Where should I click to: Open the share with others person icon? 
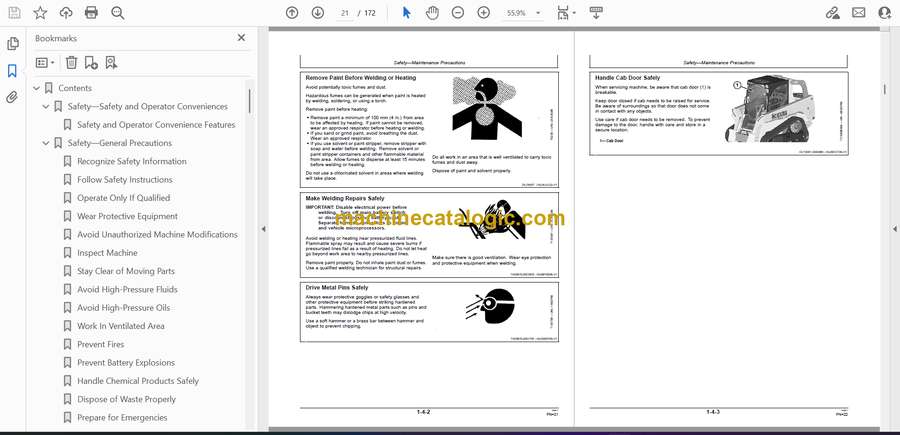click(885, 13)
